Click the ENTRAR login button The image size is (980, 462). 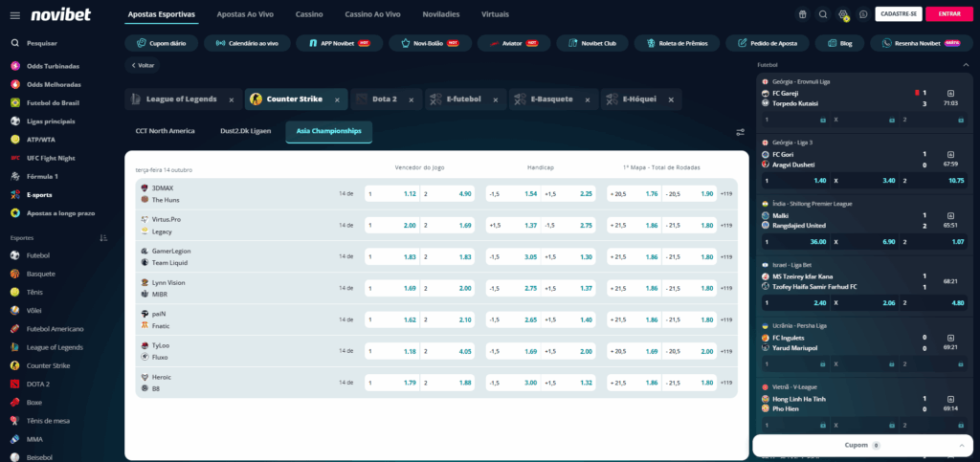pos(949,14)
